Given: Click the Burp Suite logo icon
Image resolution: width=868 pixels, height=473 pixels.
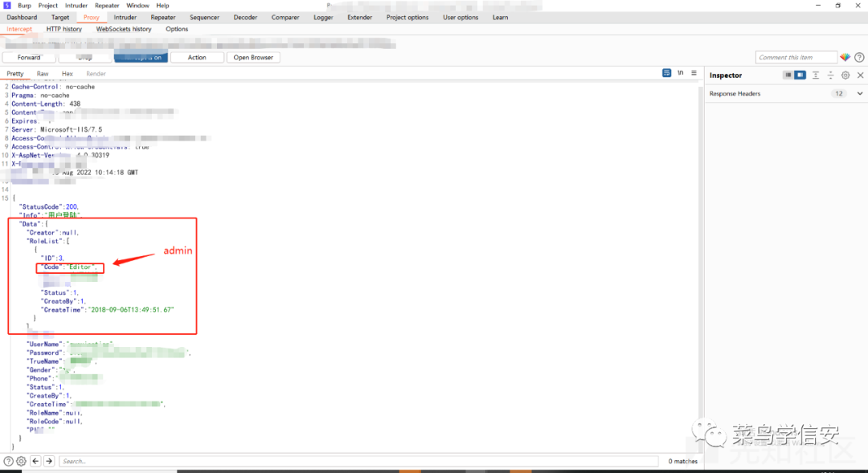Looking at the screenshot, I should click(x=7, y=5).
